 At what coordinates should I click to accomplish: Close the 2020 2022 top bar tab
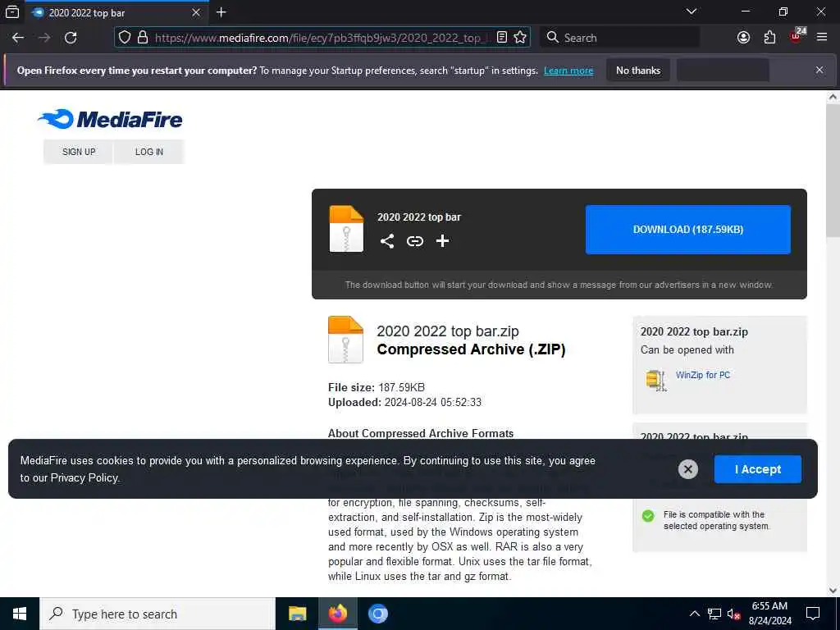pyautogui.click(x=196, y=12)
